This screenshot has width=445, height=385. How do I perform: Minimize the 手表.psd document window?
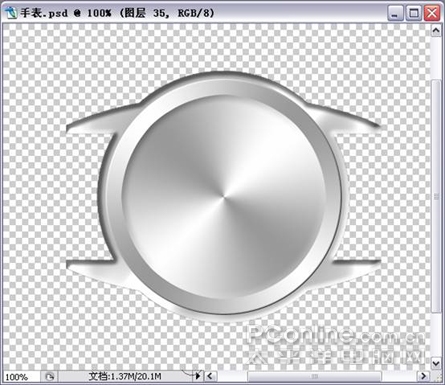(x=396, y=13)
